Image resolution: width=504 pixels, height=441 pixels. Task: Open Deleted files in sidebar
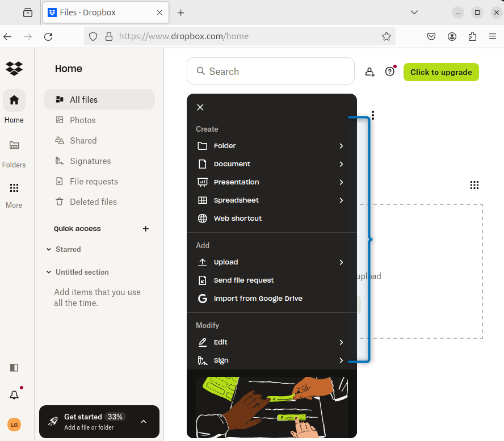coord(93,202)
